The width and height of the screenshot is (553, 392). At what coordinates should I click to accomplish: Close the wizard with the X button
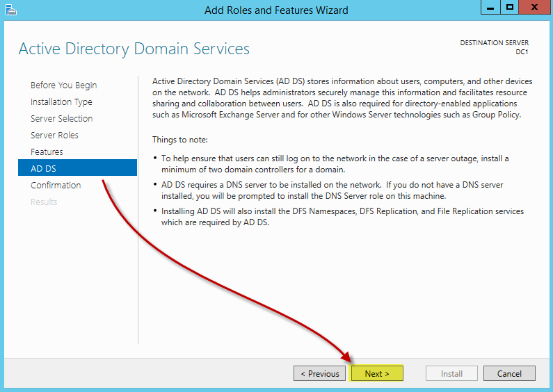coord(535,7)
